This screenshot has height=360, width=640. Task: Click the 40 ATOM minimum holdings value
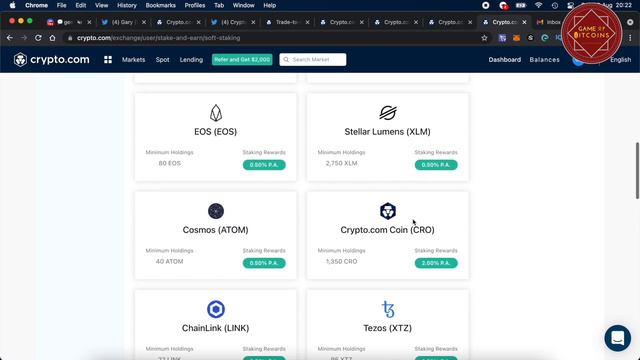coord(169,261)
